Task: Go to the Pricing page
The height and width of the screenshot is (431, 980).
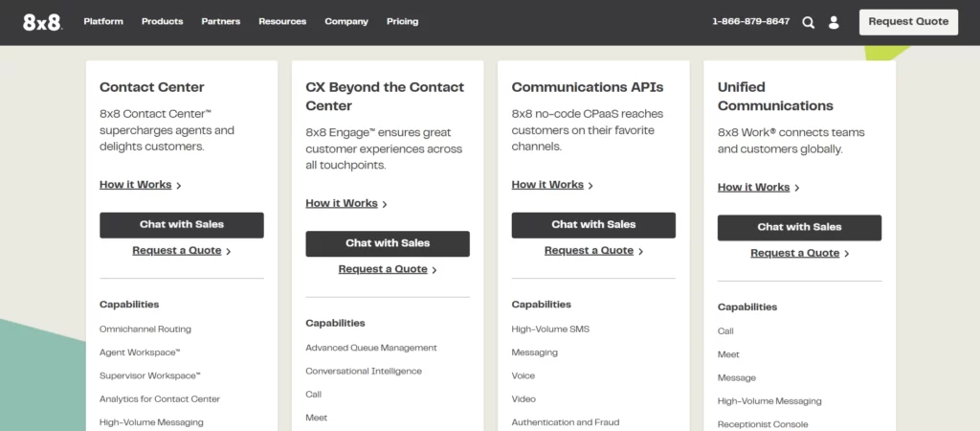Action: pyautogui.click(x=403, y=21)
